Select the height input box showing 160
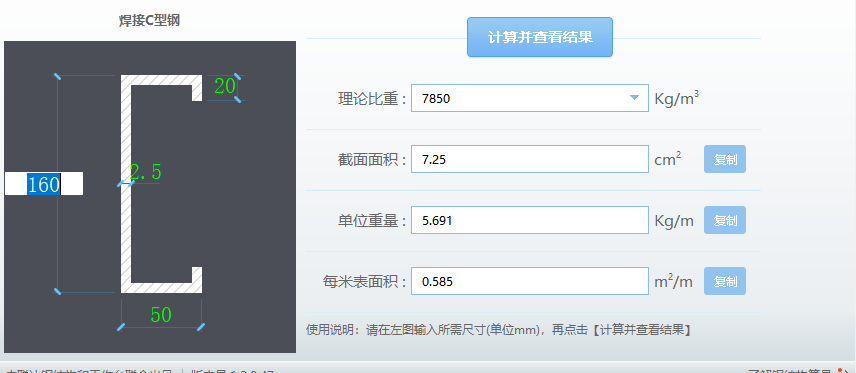This screenshot has width=856, height=373. coord(44,183)
